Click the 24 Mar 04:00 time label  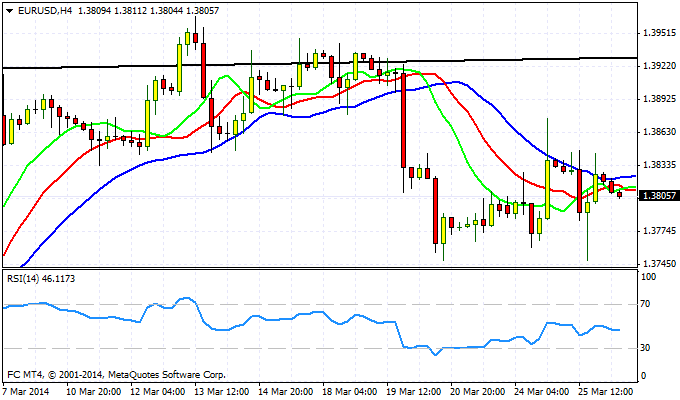pyautogui.click(x=542, y=392)
